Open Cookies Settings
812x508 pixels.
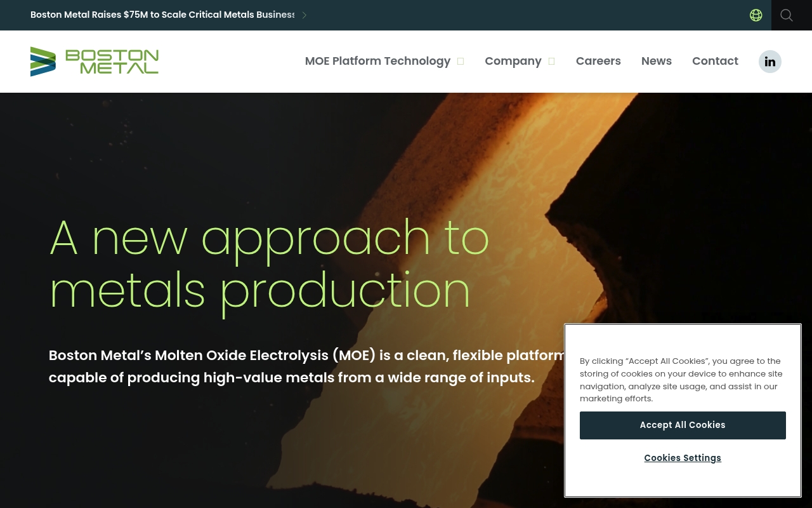click(683, 458)
